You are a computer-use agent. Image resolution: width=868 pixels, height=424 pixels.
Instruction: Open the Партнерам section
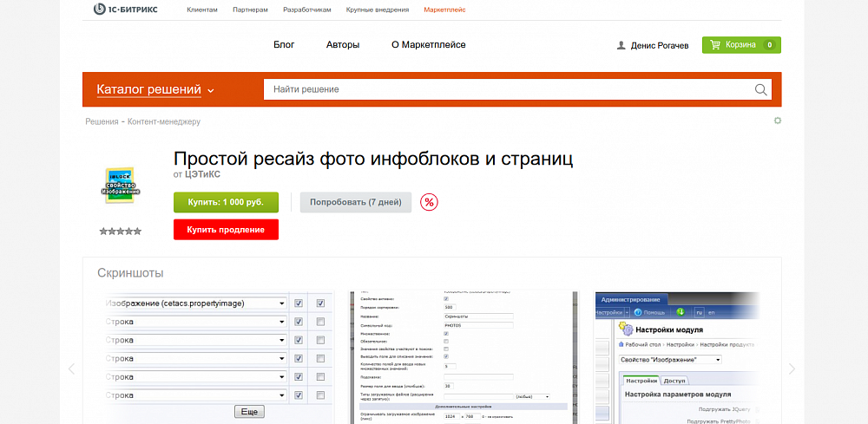[250, 10]
